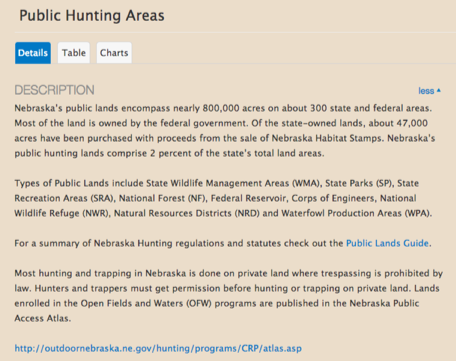The image size is (456, 361).
Task: Follow the outdoornebraska.ne.gov atlas URL
Action: (158, 348)
